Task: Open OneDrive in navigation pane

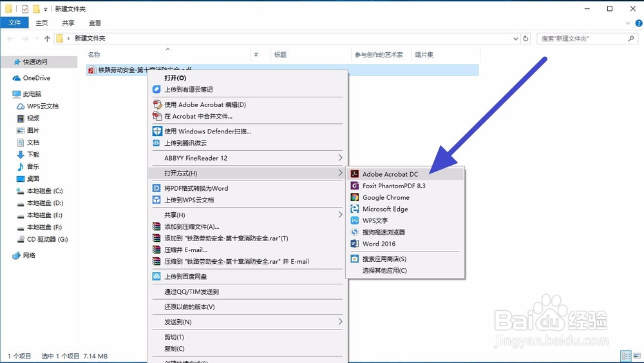Action: 37,78
